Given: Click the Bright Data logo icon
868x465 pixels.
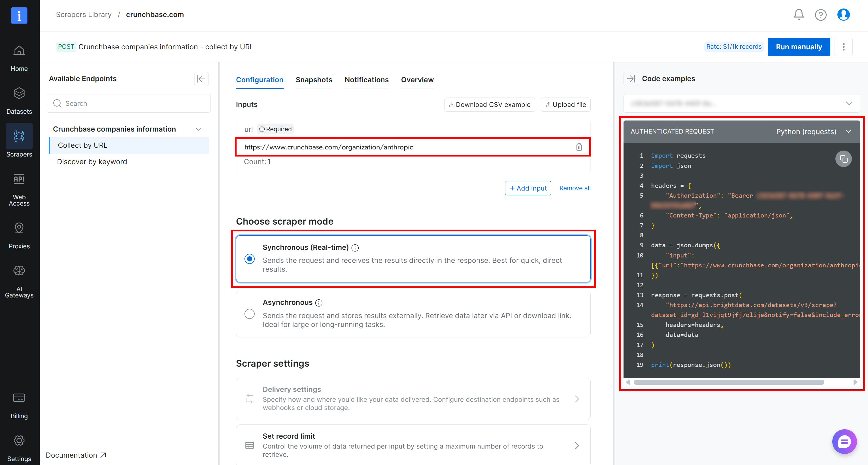Looking at the screenshot, I should [19, 16].
